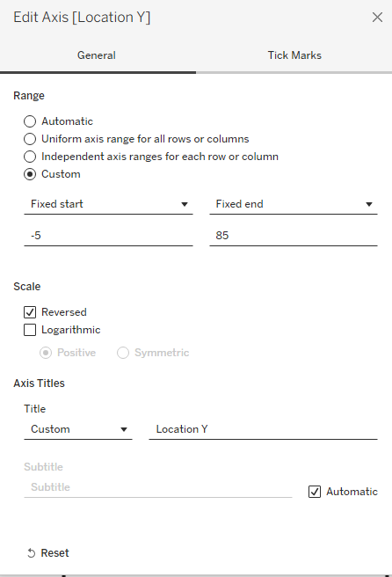The width and height of the screenshot is (392, 577).
Task: Click the end value field showing 85
Action: (294, 236)
